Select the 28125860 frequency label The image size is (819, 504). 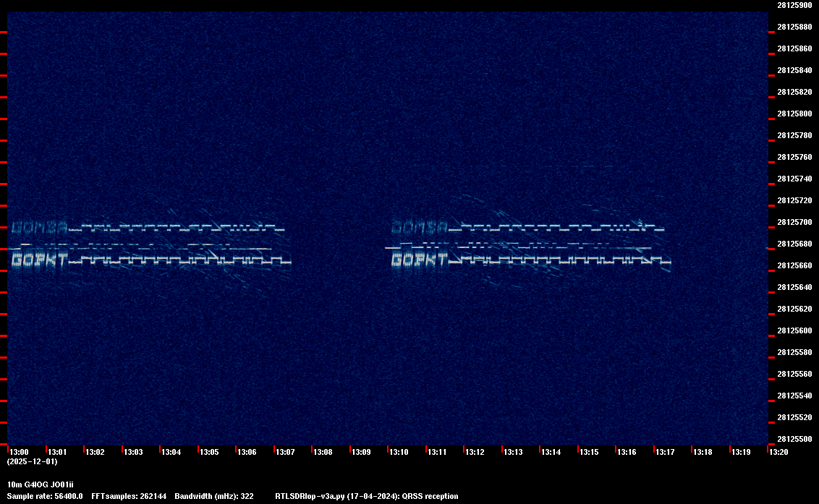tap(795, 48)
